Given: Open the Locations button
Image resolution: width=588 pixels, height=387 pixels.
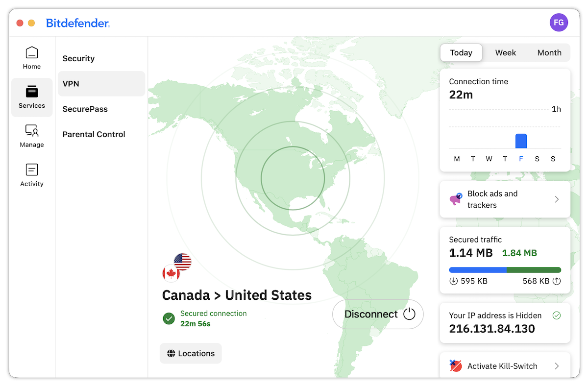Looking at the screenshot, I should click(191, 353).
